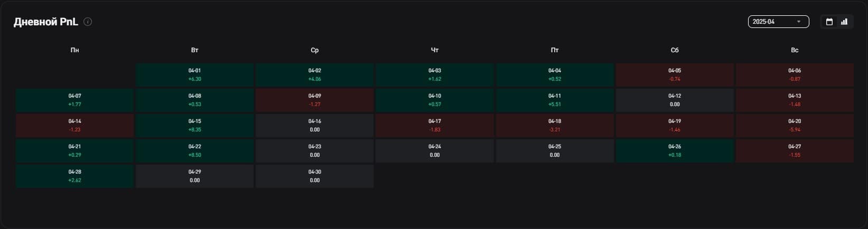This screenshot has width=868, height=229.
Task: Open the 04-14 cell showing -1.23
Action: click(74, 126)
